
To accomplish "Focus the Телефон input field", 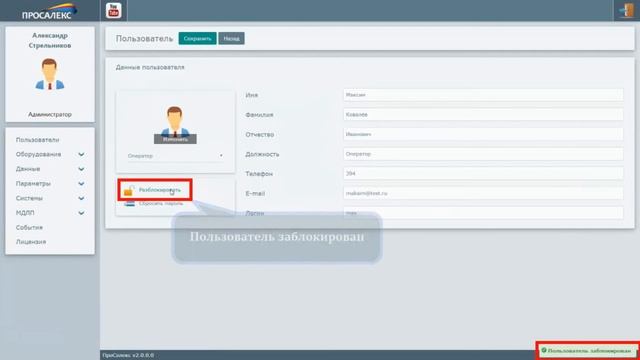I will pyautogui.click(x=483, y=173).
